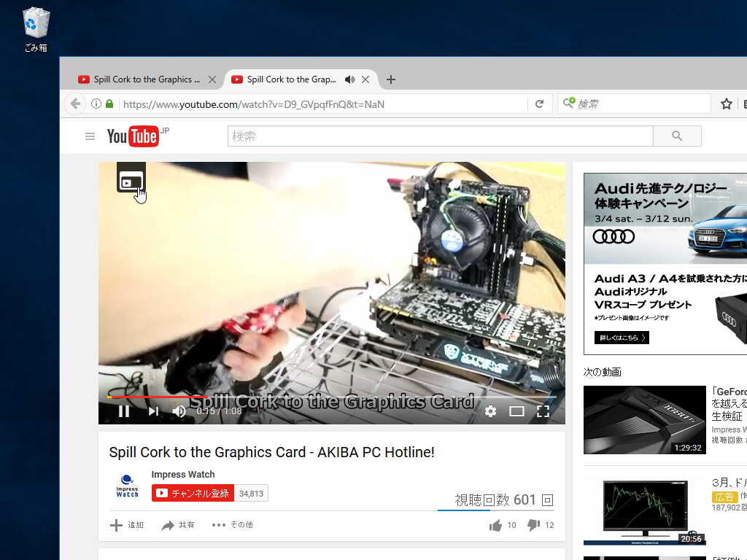The height and width of the screenshot is (560, 747).
Task: Click the Audi 詳しくはこちら button
Action: pos(622,338)
